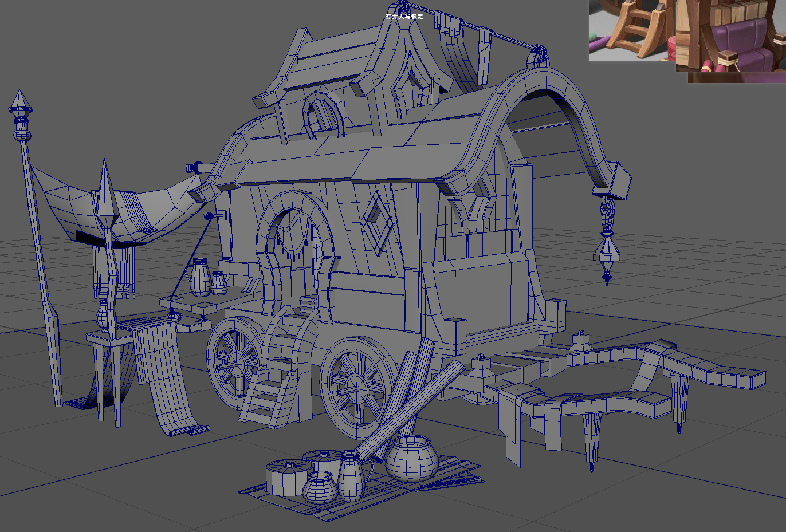Select the diamond-shaped window on the wagon wall
The height and width of the screenshot is (532, 786).
(378, 224)
